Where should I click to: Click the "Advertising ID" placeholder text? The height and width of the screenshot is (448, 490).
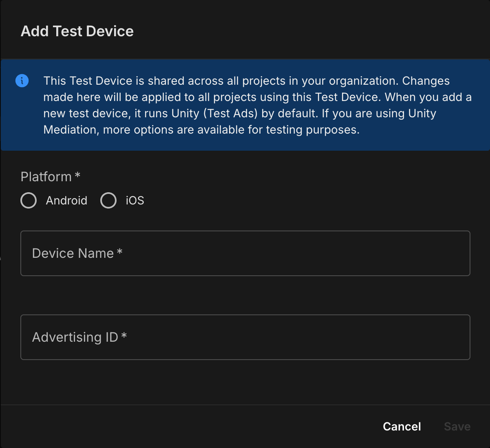click(75, 337)
